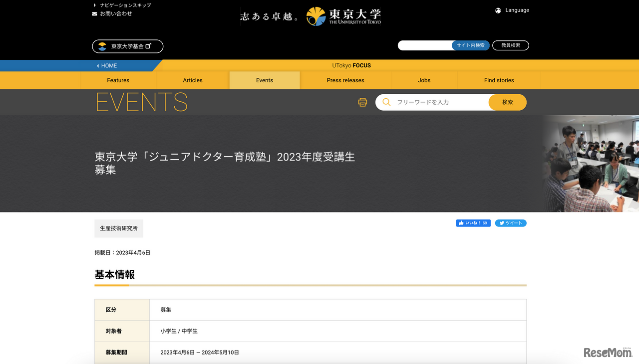639x364 pixels.
Task: Open the Articles tab
Action: point(193,80)
